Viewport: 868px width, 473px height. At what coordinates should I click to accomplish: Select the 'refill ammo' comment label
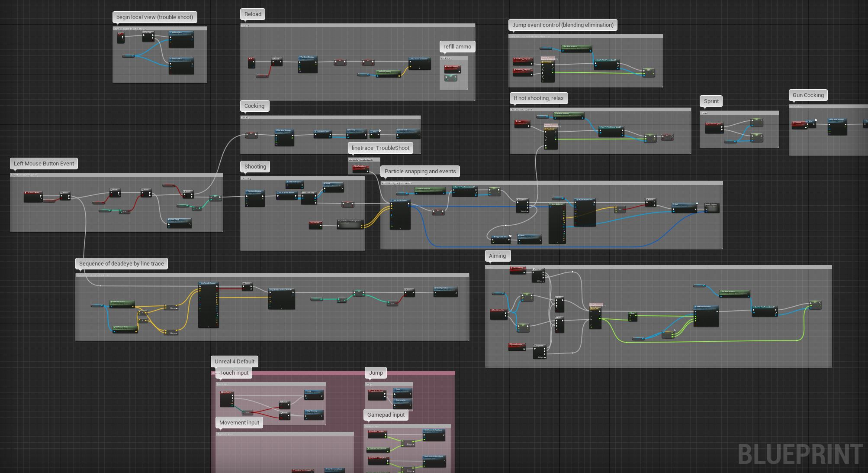(457, 46)
